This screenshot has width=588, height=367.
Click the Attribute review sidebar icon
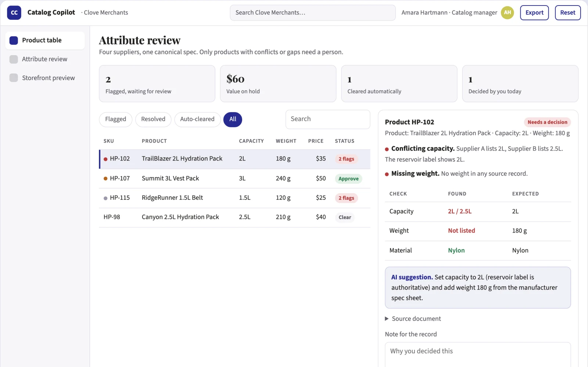(14, 59)
